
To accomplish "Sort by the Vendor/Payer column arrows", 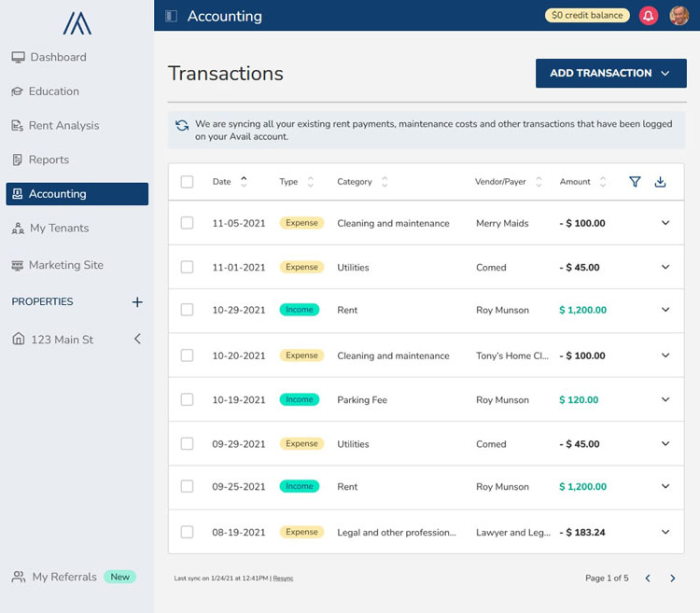I will pyautogui.click(x=539, y=182).
